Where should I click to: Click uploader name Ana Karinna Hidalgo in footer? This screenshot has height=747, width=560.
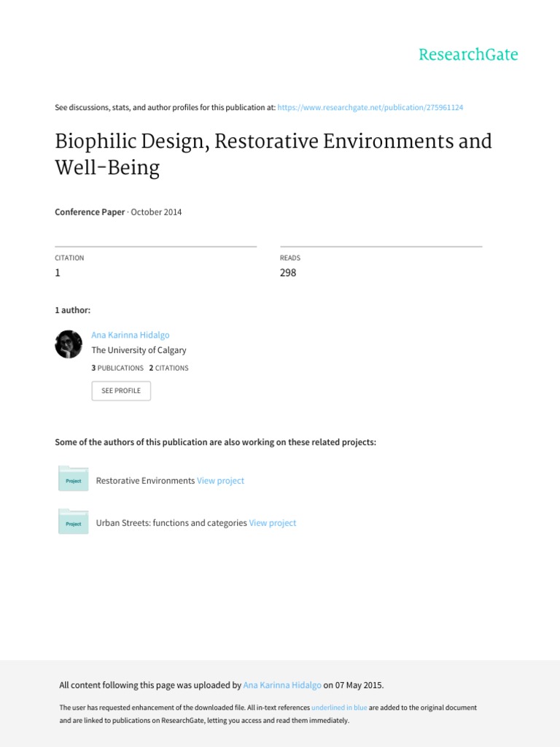[x=283, y=685]
